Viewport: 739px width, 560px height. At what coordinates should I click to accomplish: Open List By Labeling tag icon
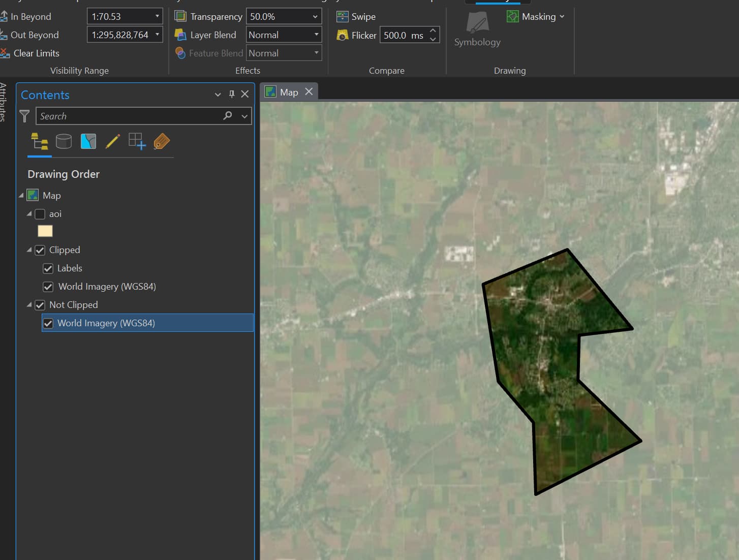162,141
